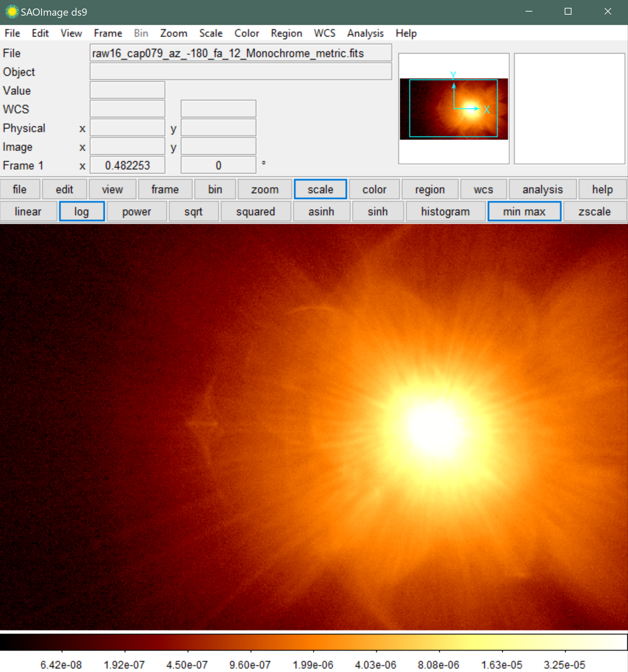Toggle the log scale button

[82, 211]
